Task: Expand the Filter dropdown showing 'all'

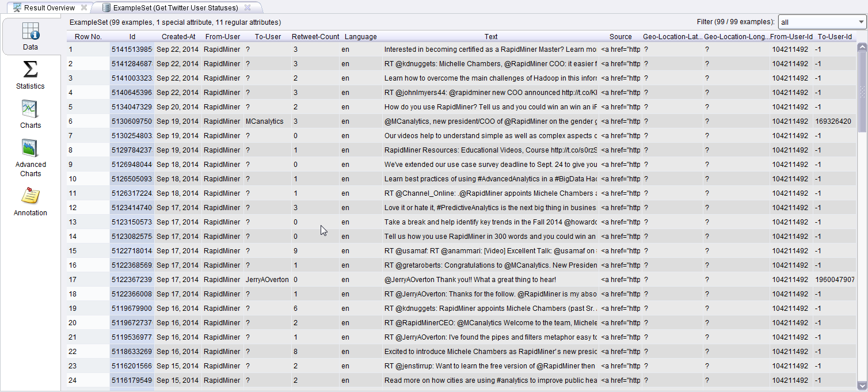Action: (821, 22)
